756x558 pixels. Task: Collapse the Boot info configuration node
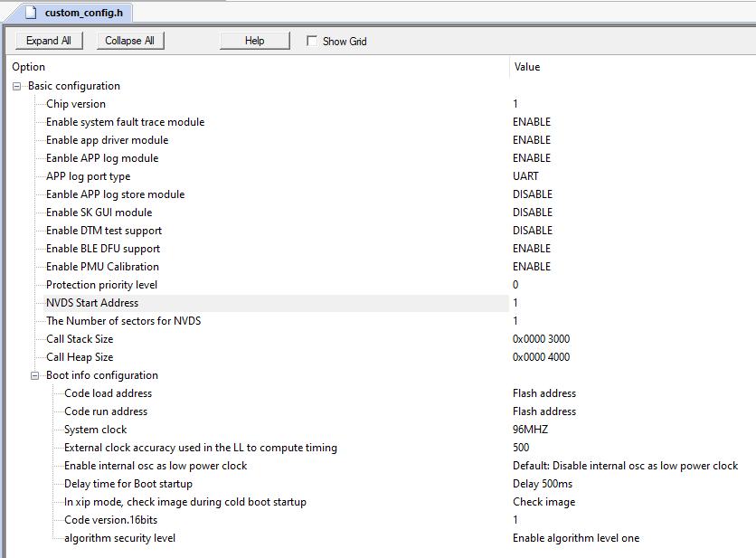coord(35,375)
